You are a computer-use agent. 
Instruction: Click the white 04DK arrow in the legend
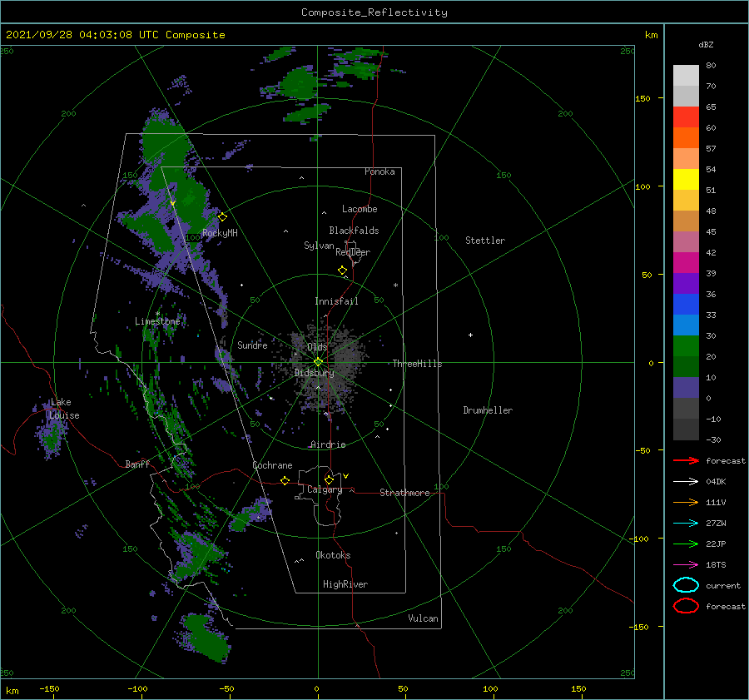pos(686,481)
